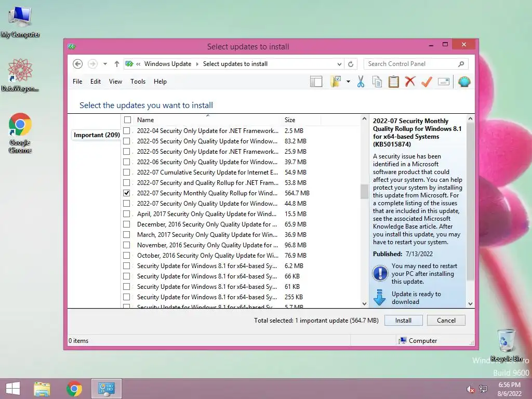Open DataWagon desktop shortcut
The width and height of the screenshot is (532, 399).
20,75
